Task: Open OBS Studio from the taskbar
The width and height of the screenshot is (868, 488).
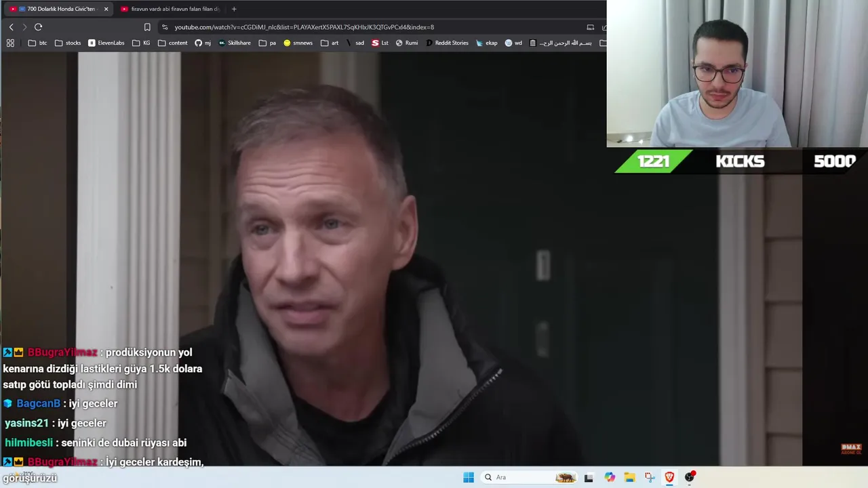Action: 690,477
